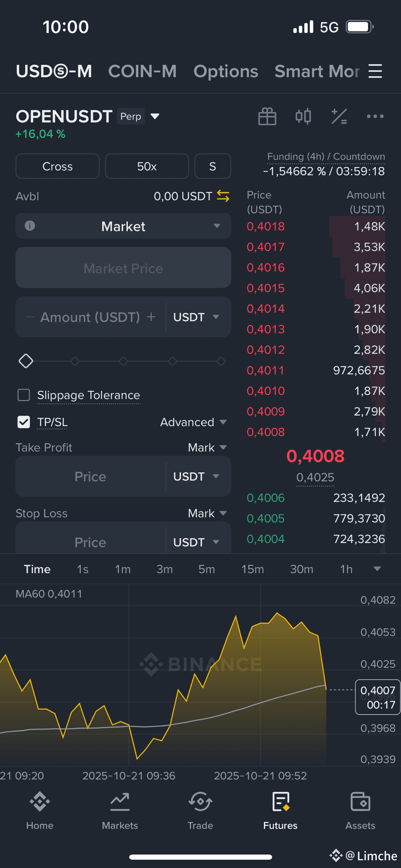Tap the 0,4007 current price chart tag
This screenshot has height=868, width=401.
pyautogui.click(x=378, y=697)
